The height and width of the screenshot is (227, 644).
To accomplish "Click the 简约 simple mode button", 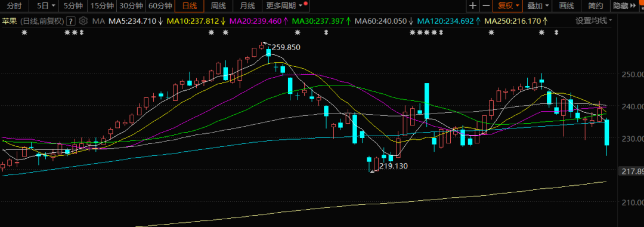I will tap(596, 6).
